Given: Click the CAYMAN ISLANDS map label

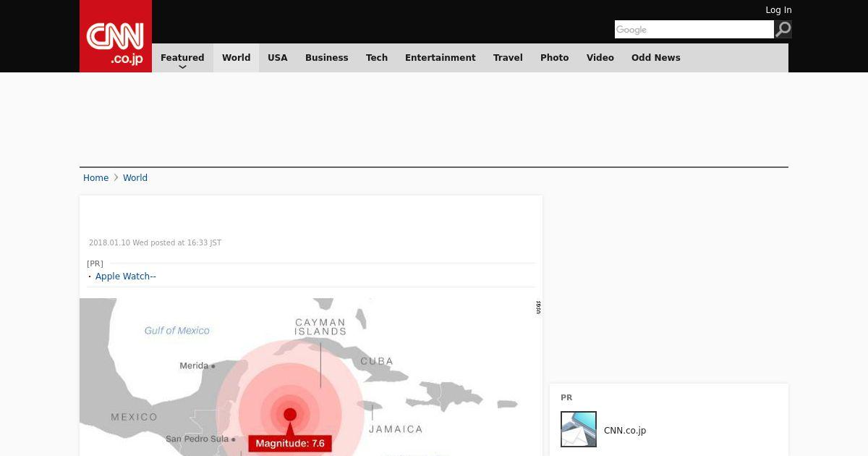Looking at the screenshot, I should [320, 327].
